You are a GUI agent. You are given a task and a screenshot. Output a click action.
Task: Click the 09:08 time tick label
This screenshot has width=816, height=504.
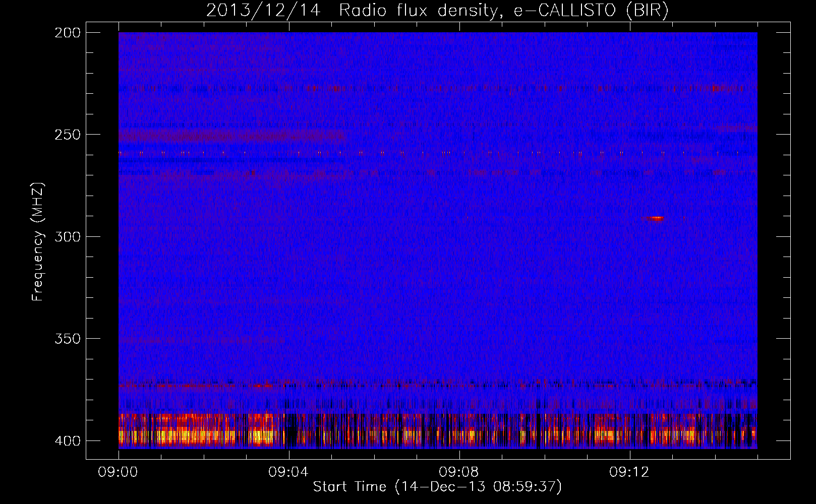(x=459, y=472)
